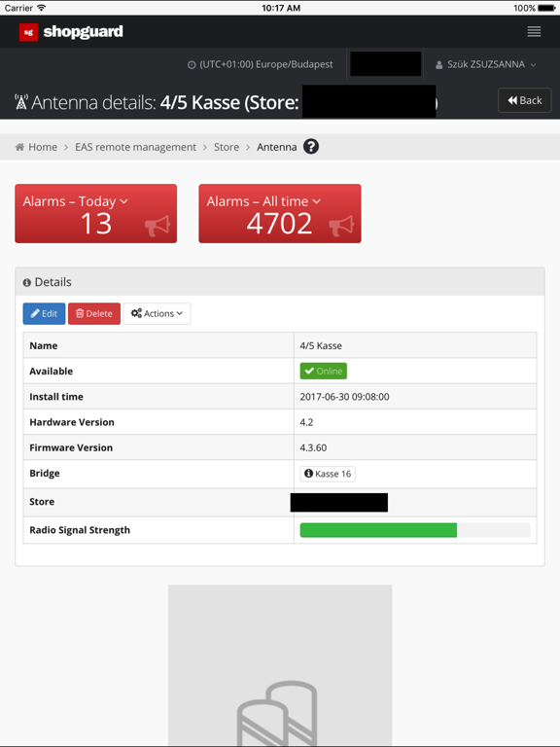
Task: Click the 13 alarms today count
Action: pos(95,224)
